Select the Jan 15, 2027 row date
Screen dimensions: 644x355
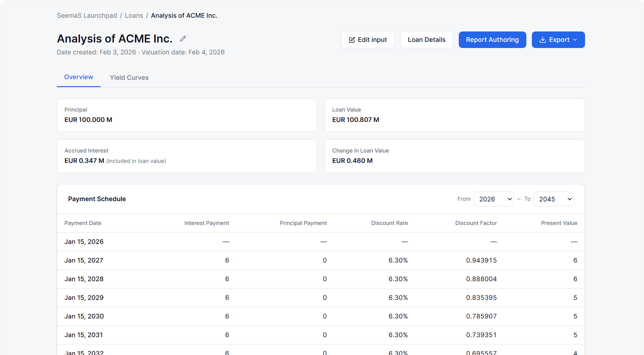pyautogui.click(x=84, y=260)
